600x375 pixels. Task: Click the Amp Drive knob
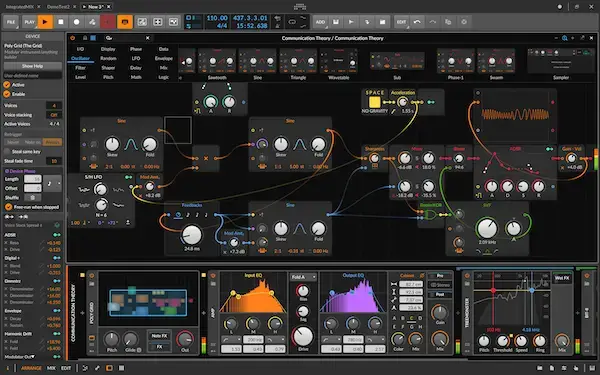point(303,337)
